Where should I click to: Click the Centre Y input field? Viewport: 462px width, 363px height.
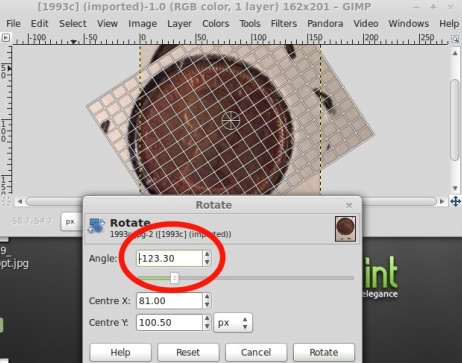pos(169,322)
